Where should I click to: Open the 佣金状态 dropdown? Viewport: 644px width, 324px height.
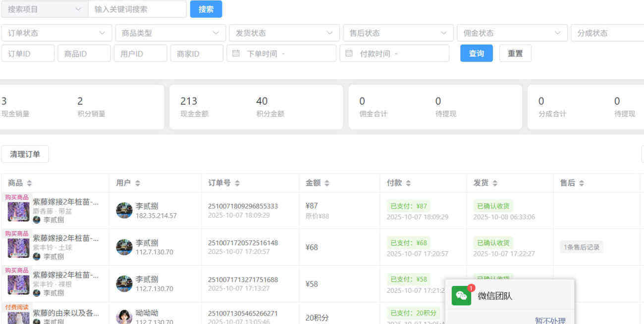[x=512, y=33]
